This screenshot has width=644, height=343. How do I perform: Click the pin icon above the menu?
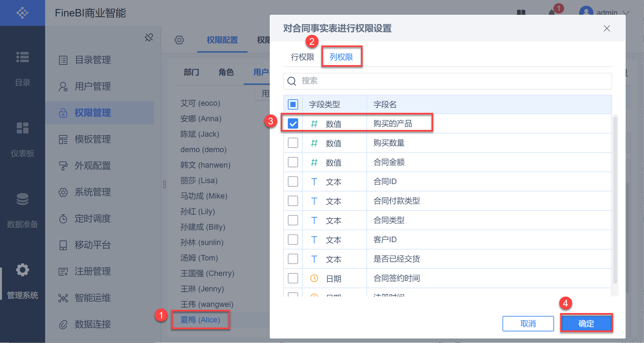149,38
